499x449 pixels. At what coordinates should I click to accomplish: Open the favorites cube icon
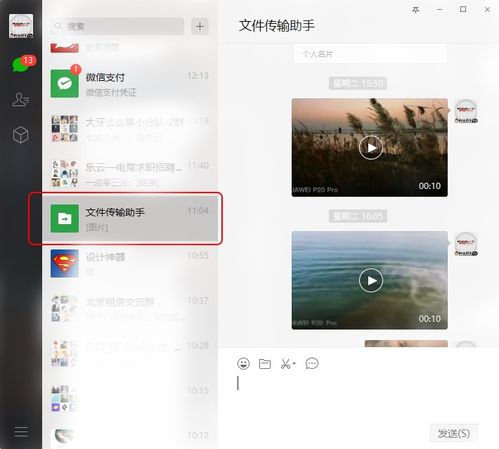[20, 135]
